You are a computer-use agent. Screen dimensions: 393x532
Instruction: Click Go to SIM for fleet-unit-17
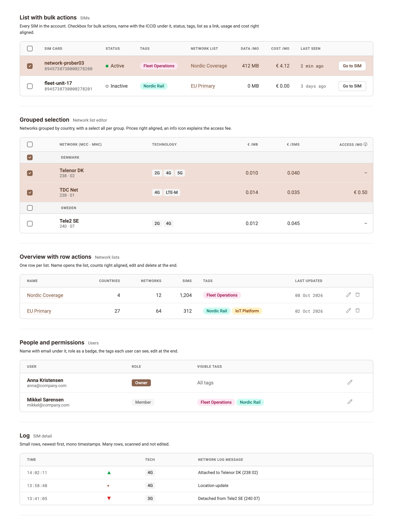coord(352,86)
